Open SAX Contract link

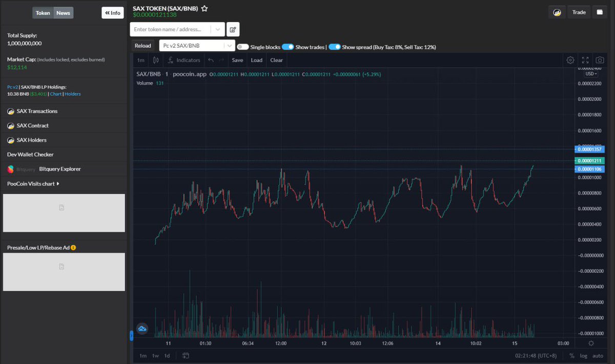point(33,125)
